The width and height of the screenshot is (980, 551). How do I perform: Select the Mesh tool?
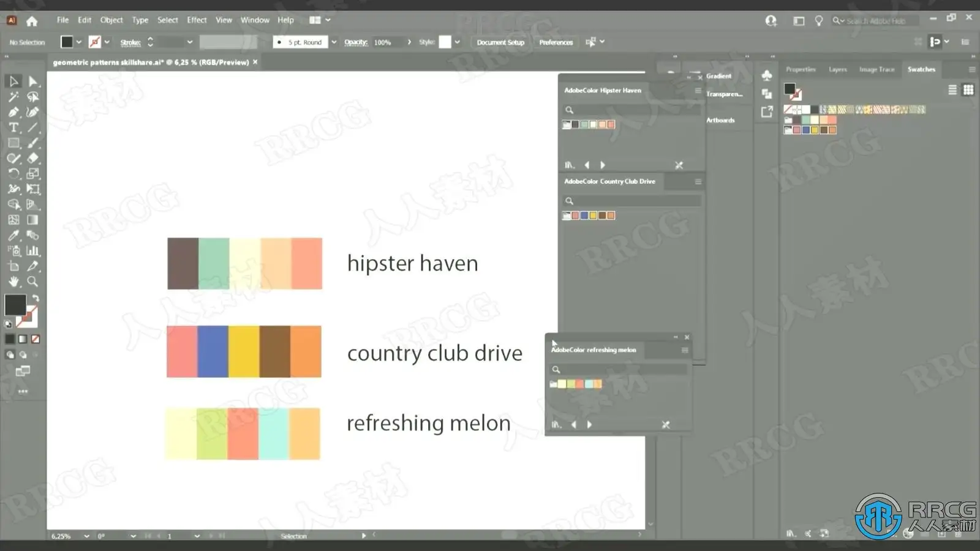coord(13,220)
